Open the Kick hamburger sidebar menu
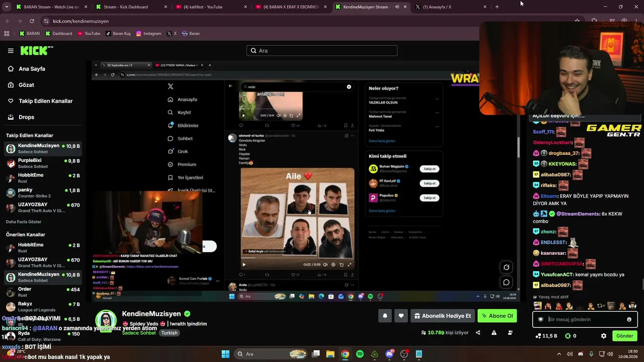Image resolution: width=644 pixels, height=362 pixels. click(11, 51)
